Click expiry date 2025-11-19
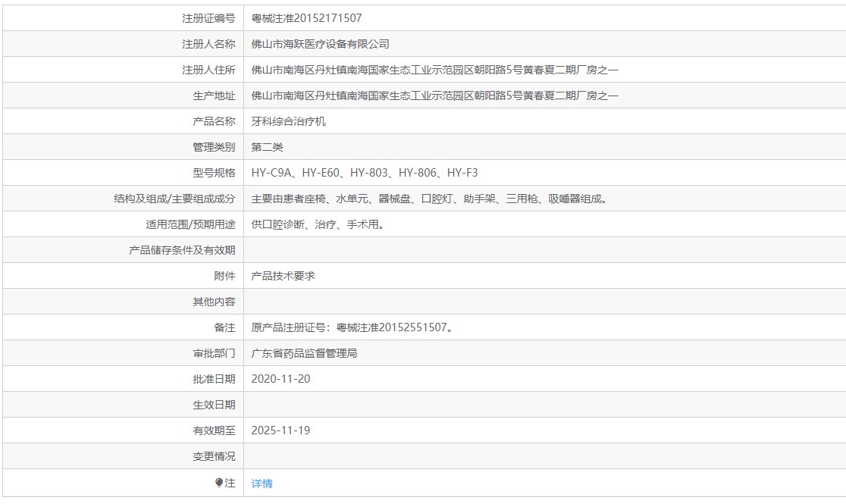 (x=280, y=430)
